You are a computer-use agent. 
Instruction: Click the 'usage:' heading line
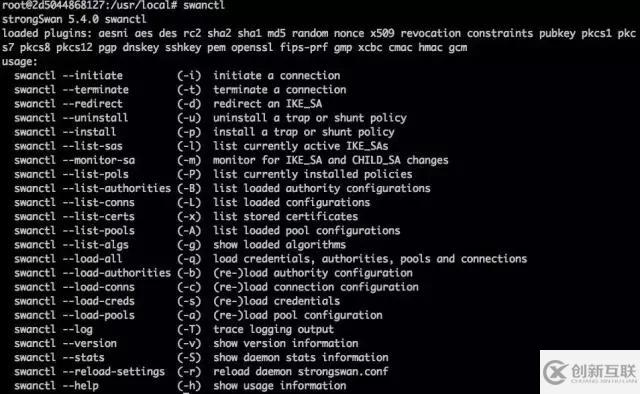[x=20, y=62]
